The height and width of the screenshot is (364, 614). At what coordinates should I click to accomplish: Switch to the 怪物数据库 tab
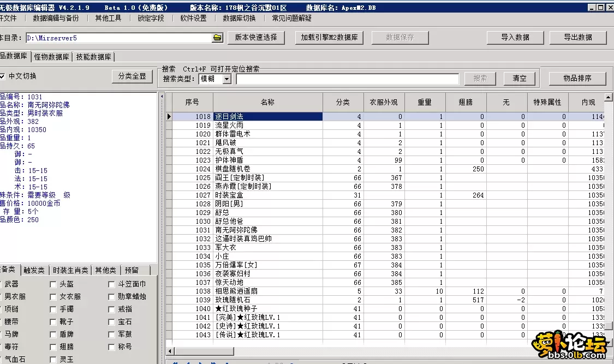tap(52, 57)
